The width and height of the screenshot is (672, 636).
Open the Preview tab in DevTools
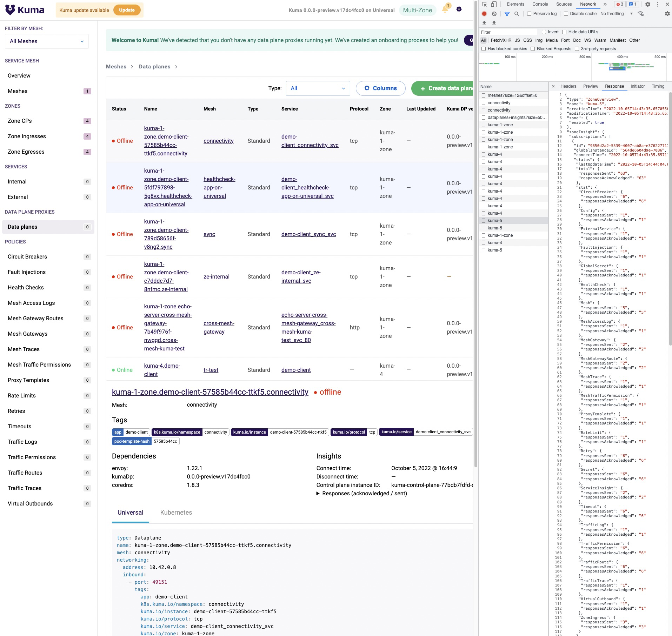[x=591, y=86]
